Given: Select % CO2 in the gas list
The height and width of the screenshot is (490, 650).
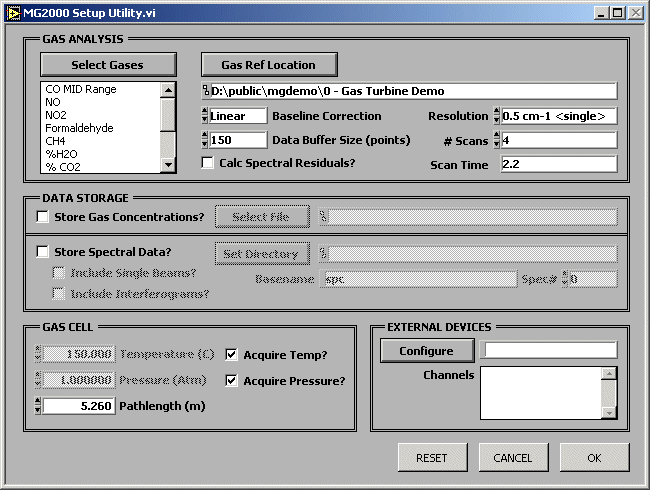Looking at the screenshot, I should pyautogui.click(x=63, y=167).
